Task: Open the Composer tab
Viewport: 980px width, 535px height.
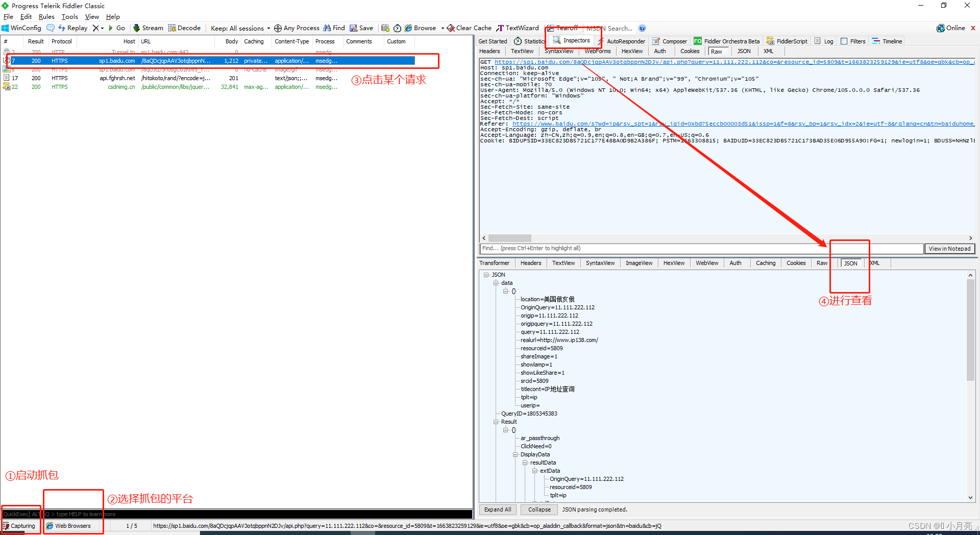Action: point(670,41)
